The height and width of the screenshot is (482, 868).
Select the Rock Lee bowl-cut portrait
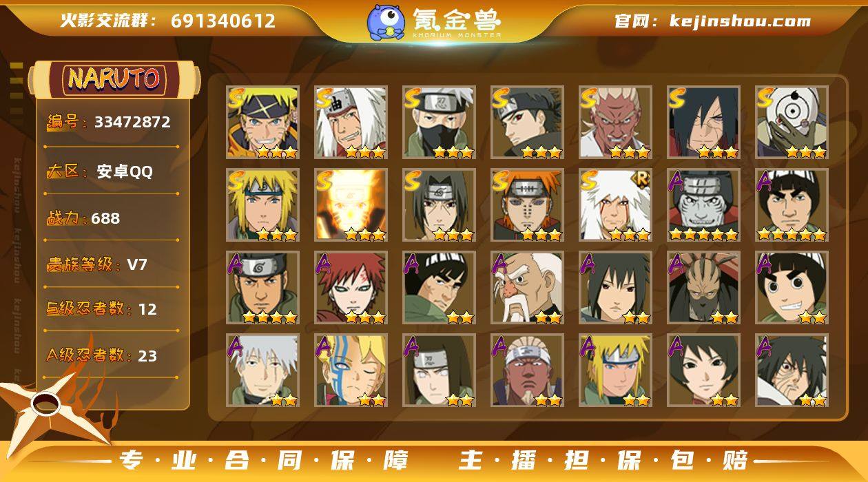(x=792, y=288)
